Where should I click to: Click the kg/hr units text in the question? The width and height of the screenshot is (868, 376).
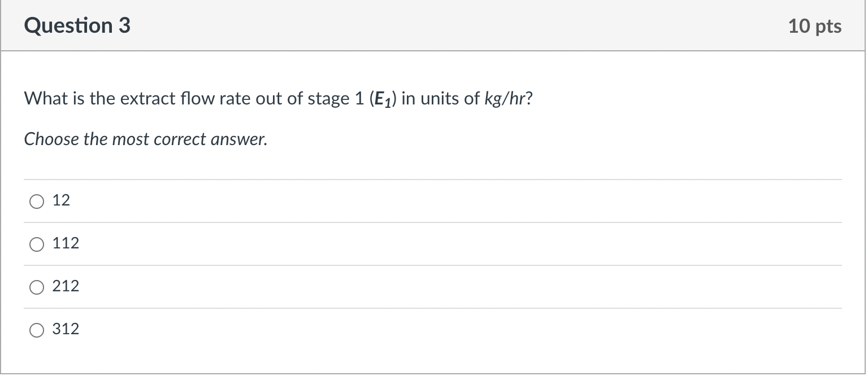507,98
